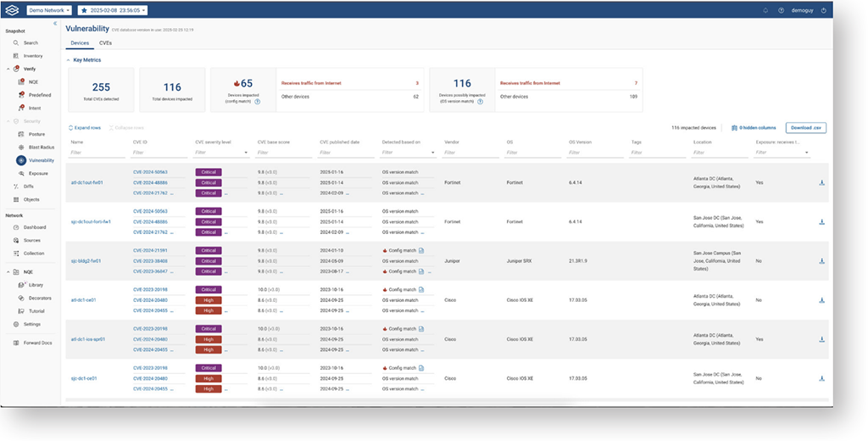This screenshot has width=868, height=441.
Task: Collapse the Key Metrics section
Action: [x=69, y=60]
